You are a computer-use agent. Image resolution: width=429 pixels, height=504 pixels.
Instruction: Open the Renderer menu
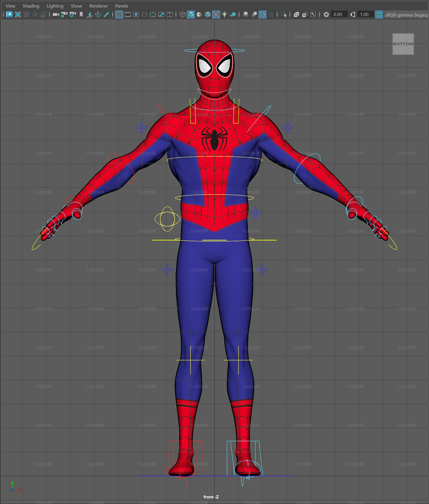click(98, 6)
